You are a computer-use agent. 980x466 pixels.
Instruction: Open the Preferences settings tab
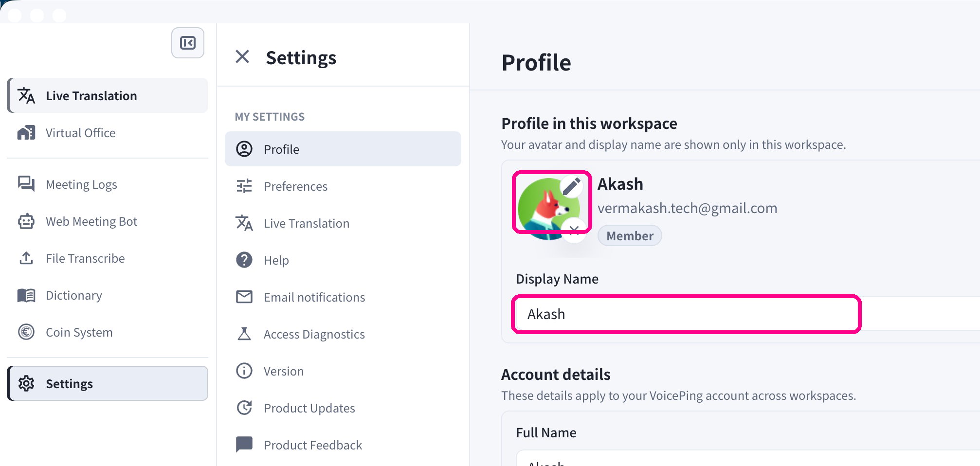tap(343, 186)
